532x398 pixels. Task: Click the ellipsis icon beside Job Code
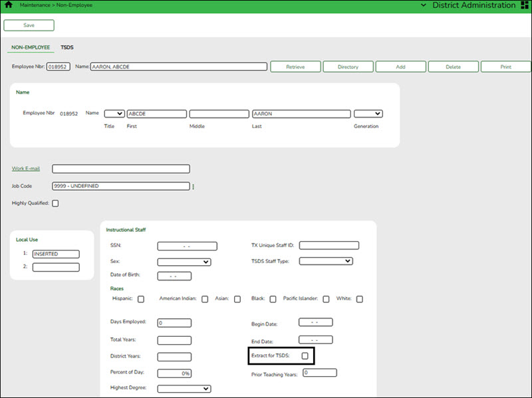click(194, 187)
